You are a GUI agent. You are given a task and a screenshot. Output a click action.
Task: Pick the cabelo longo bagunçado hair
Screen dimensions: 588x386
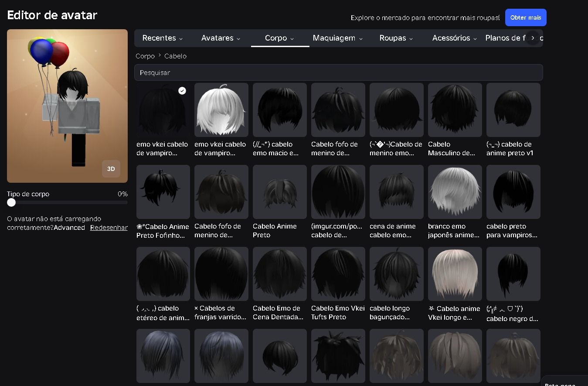(397, 274)
